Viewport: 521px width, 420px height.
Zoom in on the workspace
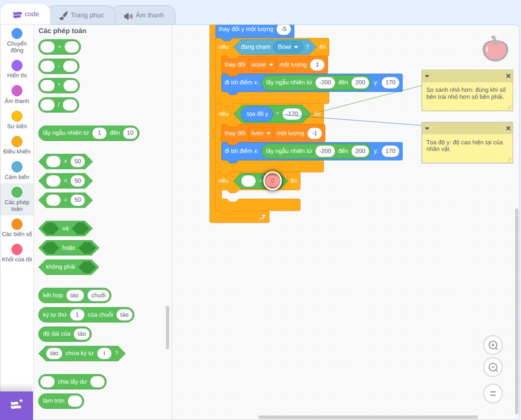[x=493, y=345]
